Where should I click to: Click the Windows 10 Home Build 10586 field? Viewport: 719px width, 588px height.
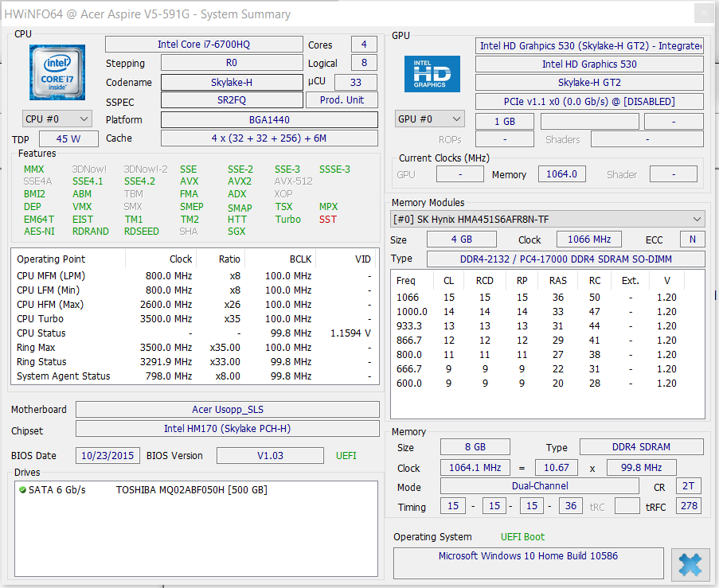pos(528,563)
